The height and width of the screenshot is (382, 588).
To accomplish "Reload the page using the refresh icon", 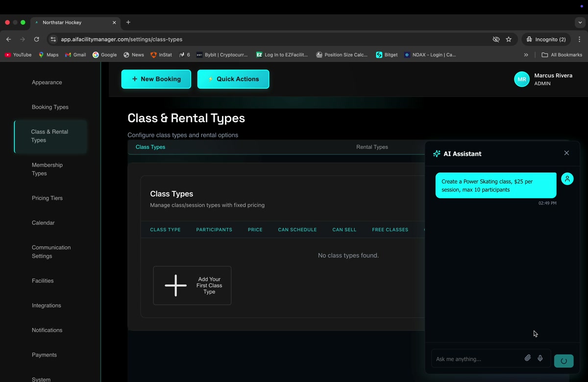I will point(36,39).
